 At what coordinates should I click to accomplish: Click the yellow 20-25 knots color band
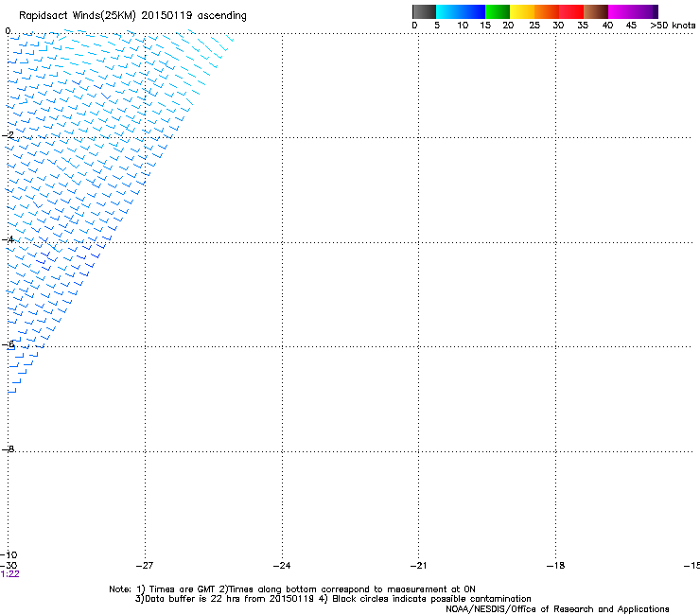pos(522,11)
